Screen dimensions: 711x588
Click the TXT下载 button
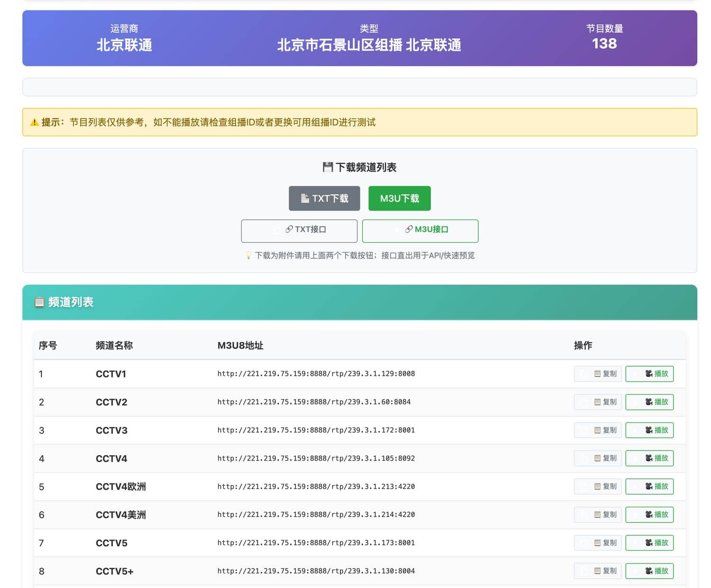coord(324,198)
